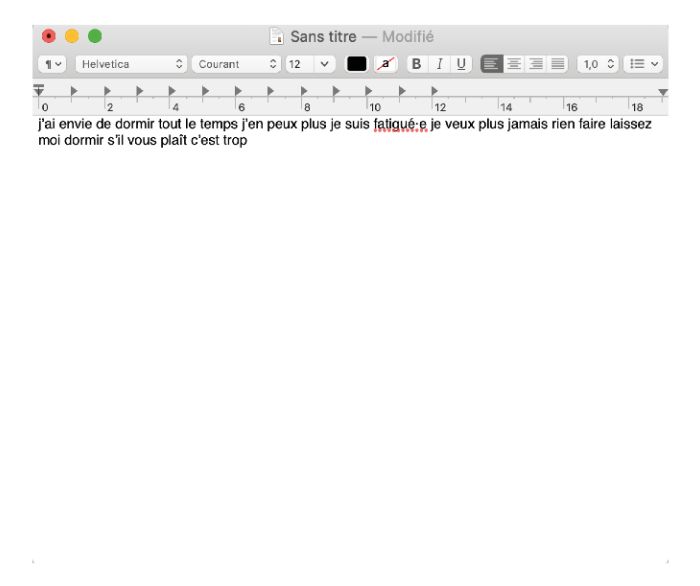Select the tab stop near ruler mark 12
700x586 pixels.
pos(434,91)
